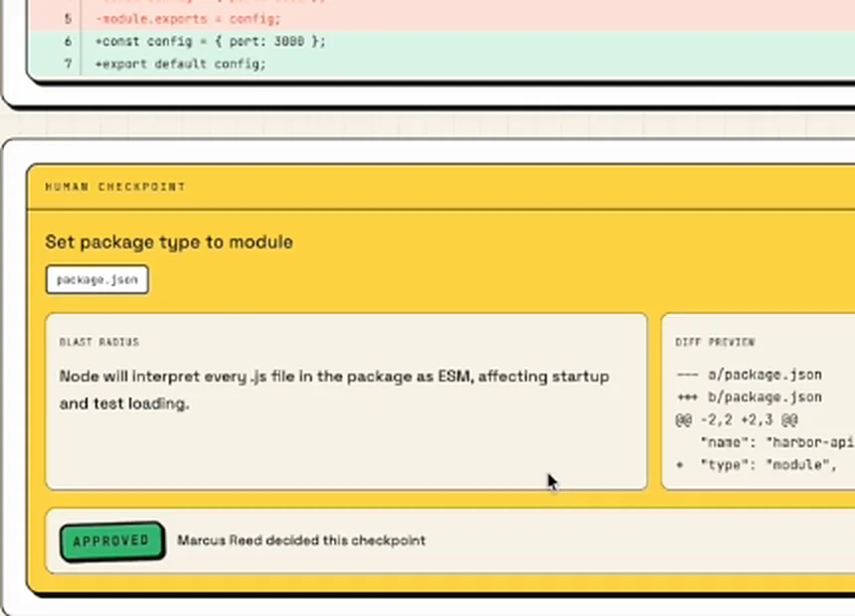Click the added line '+const config = { port: 3000 };'
This screenshot has width=855, height=616.
(x=211, y=42)
